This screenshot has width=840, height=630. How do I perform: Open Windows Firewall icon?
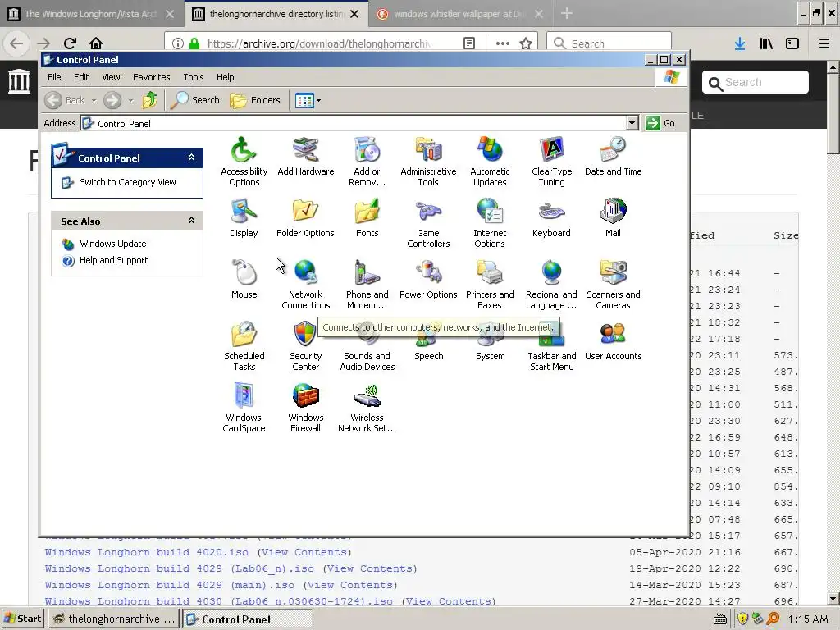(x=305, y=407)
